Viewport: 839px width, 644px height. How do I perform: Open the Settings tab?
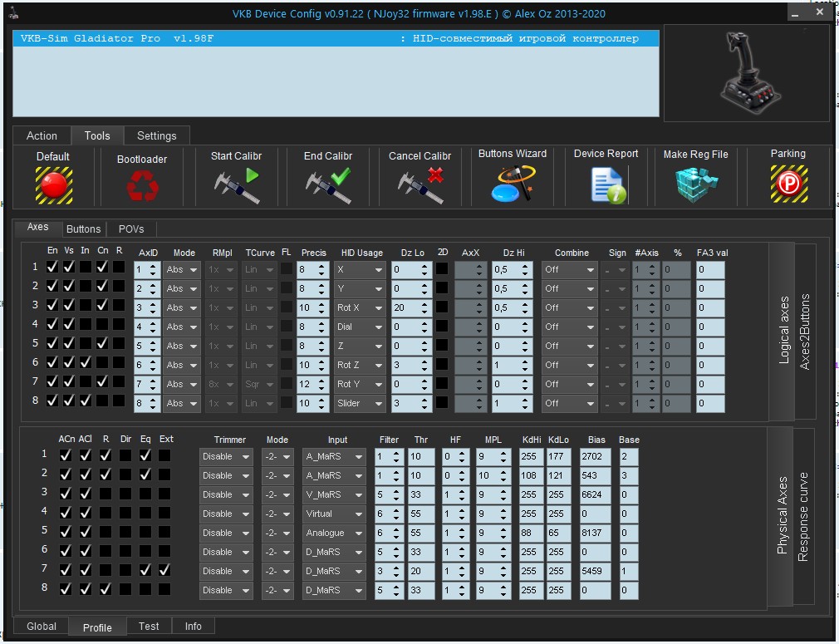(x=156, y=135)
